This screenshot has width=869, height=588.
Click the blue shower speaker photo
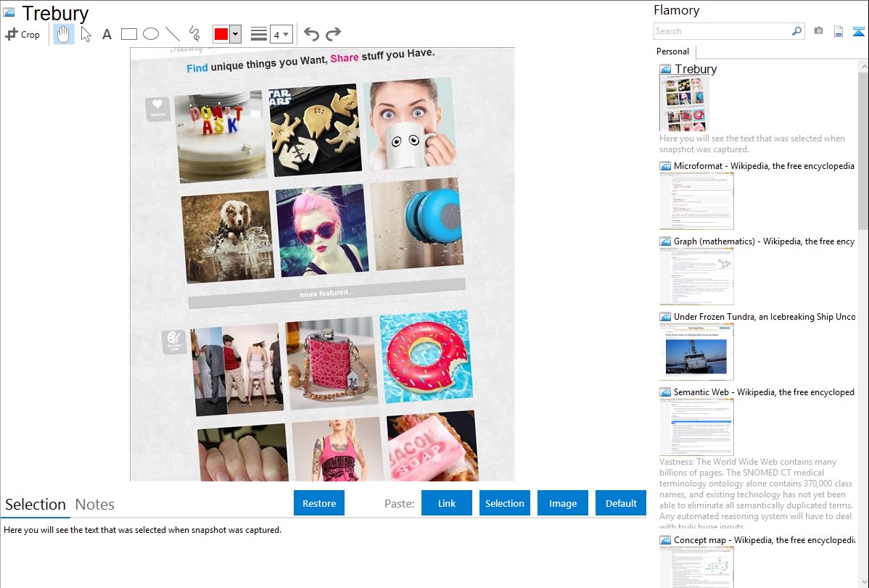(x=417, y=224)
